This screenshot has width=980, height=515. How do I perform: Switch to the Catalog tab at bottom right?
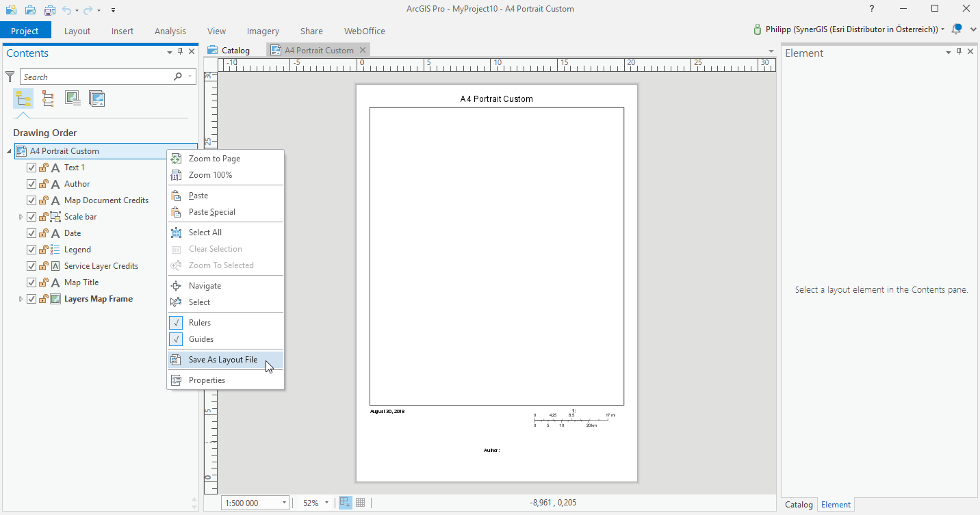(798, 505)
